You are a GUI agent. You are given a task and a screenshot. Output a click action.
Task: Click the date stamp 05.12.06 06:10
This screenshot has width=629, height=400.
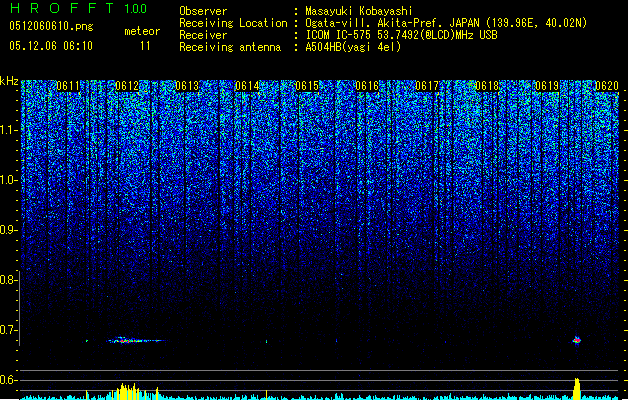[51, 46]
